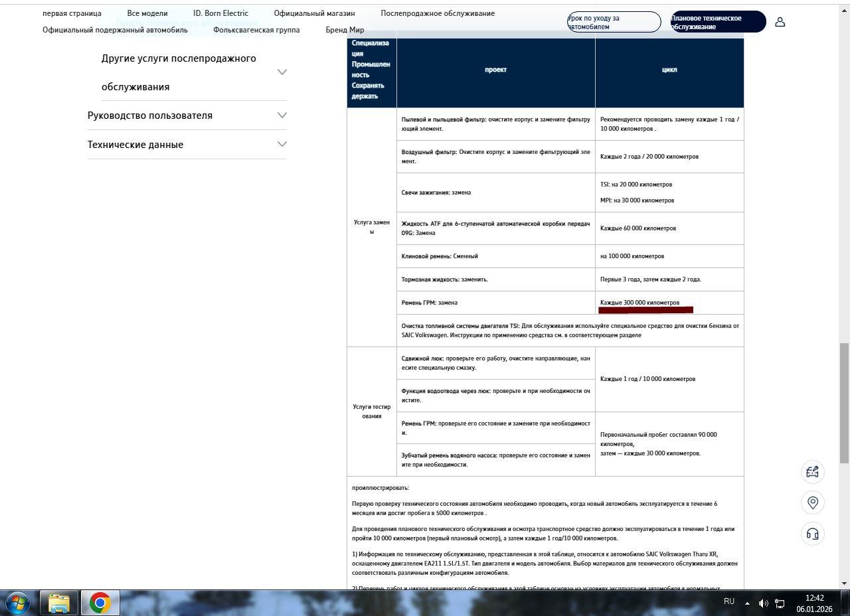Select the 'Услуга замены' row label
This screenshot has height=616, width=850.
point(372,227)
